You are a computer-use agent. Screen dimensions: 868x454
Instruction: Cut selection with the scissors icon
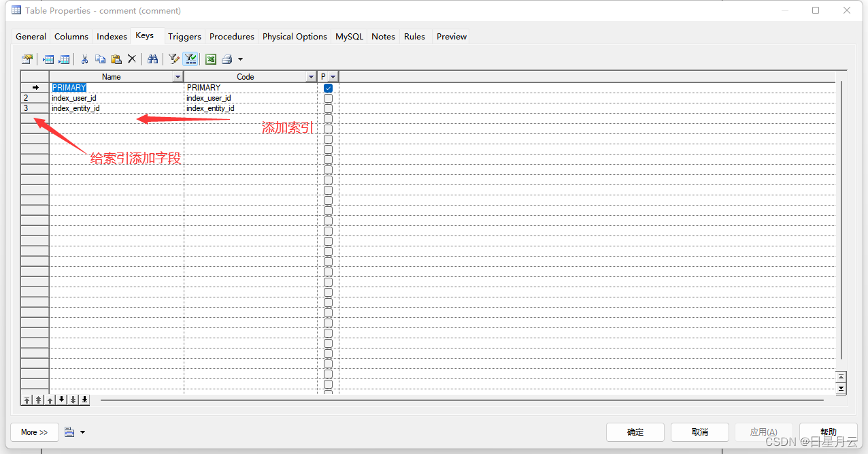pyautogui.click(x=84, y=59)
